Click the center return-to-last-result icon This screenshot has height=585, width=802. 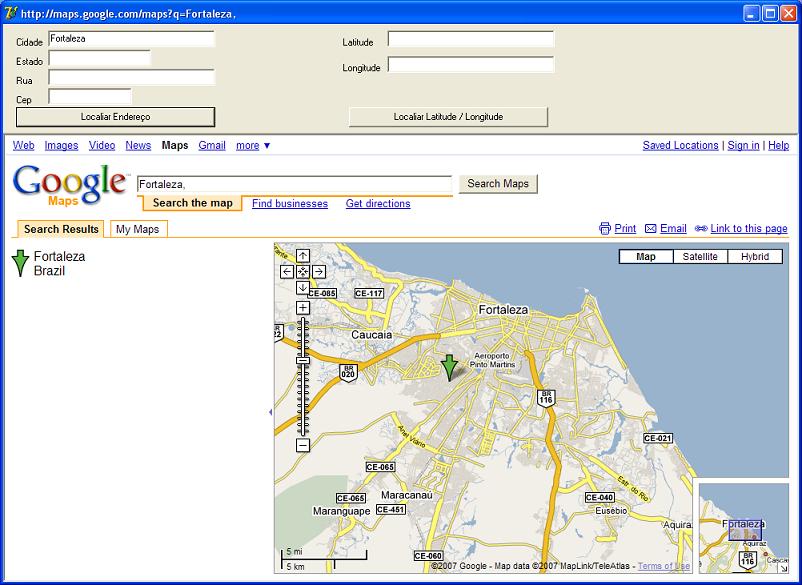303,271
